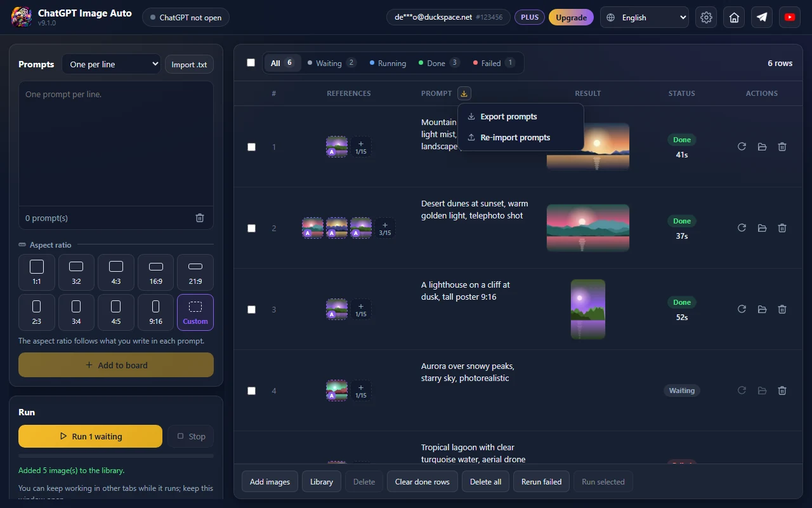
Task: Select the 21:9 aspect ratio
Action: click(195, 272)
